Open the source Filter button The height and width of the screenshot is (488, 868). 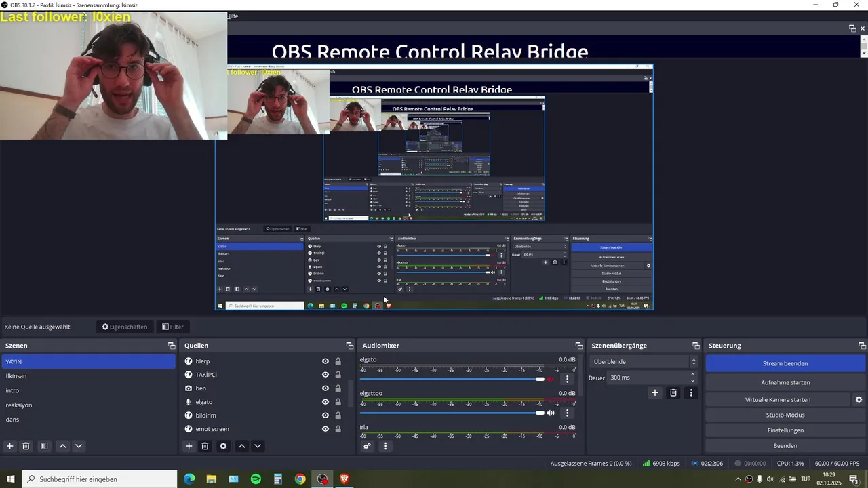click(x=173, y=327)
